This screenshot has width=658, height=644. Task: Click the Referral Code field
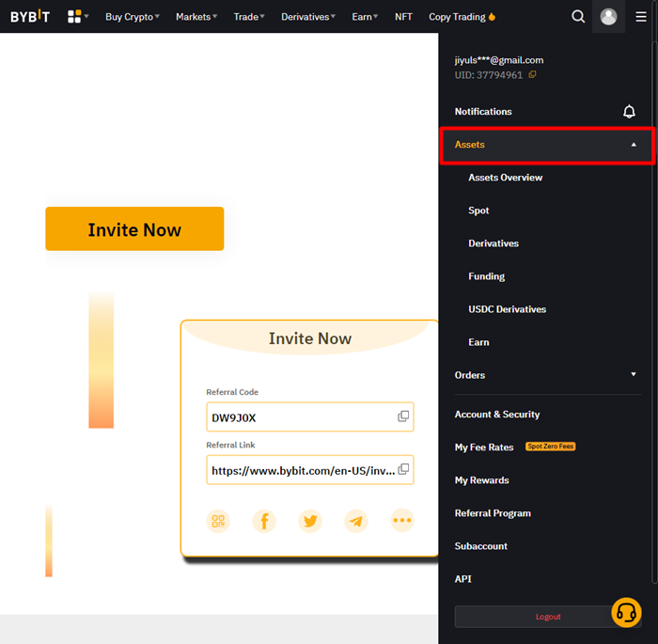coord(309,416)
